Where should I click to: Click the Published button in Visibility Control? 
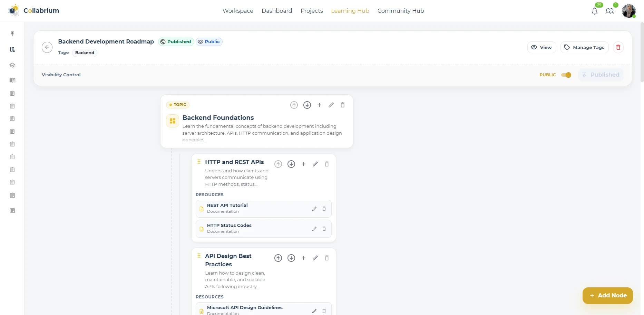pyautogui.click(x=601, y=75)
